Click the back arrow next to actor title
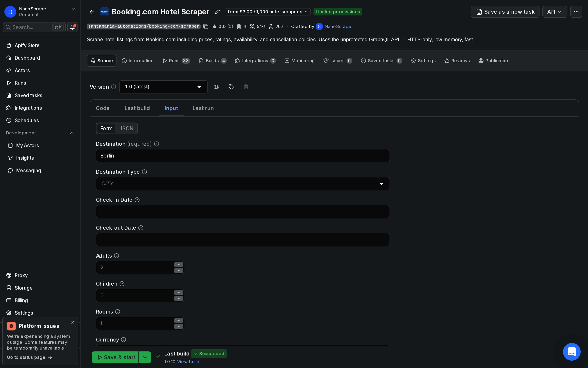This screenshot has height=368, width=588. [x=92, y=12]
